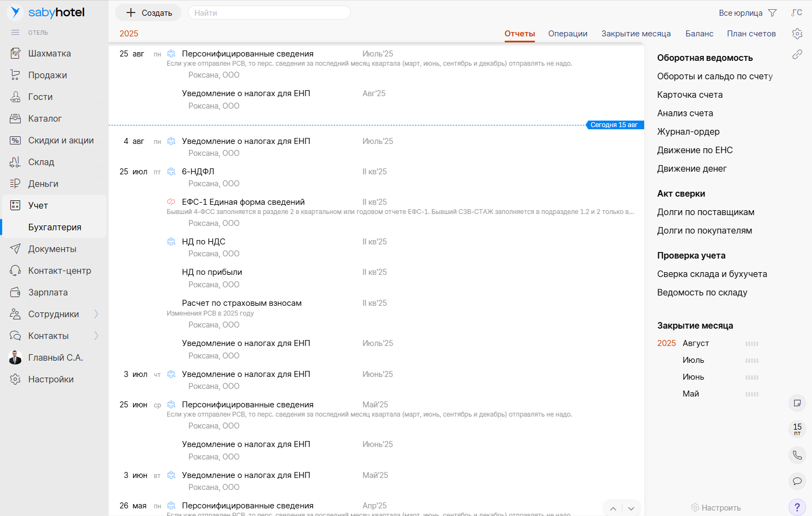Click into the Найти search field
This screenshot has height=516, width=812.
269,13
